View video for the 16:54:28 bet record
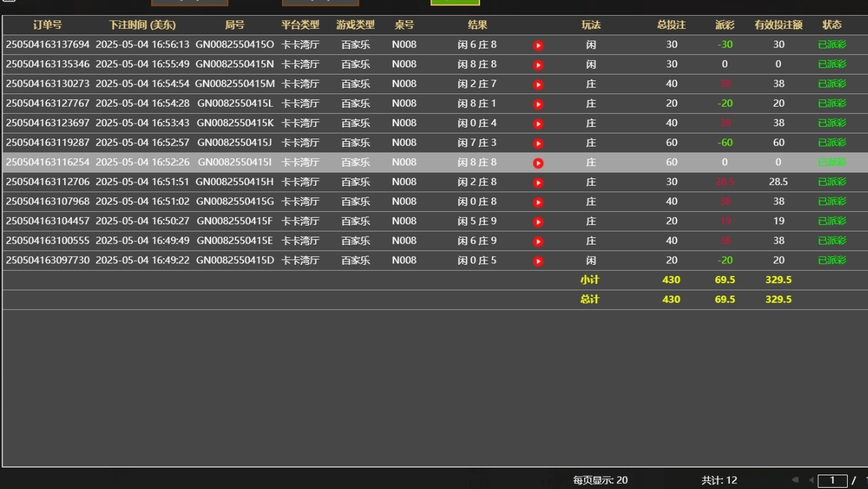Screen dimensions: 868x489 [x=538, y=103]
